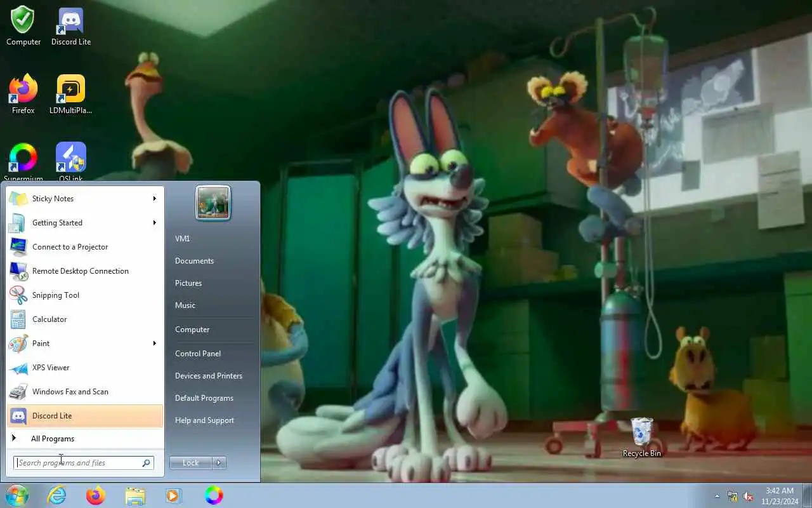Click the Search programs and files box
Screen dimensions: 812x508
click(83, 463)
